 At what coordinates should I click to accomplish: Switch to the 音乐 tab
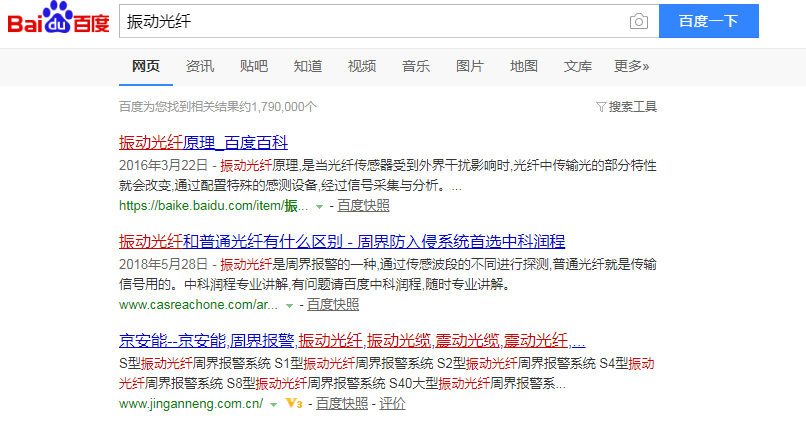click(x=415, y=66)
